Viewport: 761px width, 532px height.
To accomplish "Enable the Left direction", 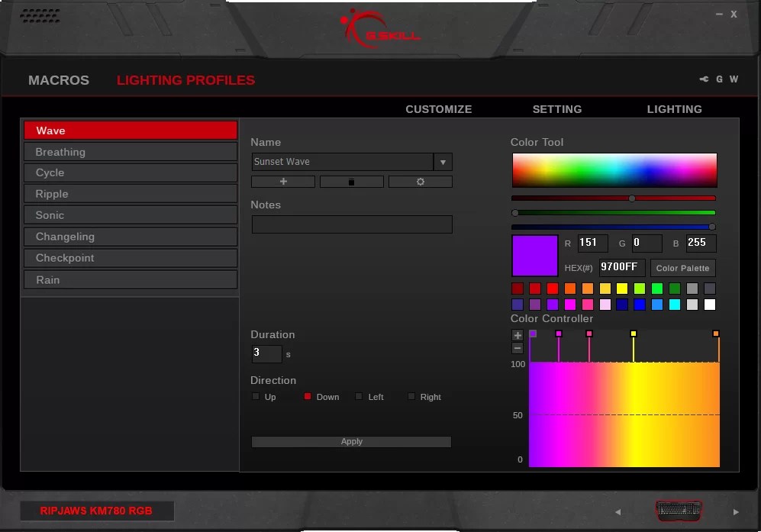I will 358,396.
